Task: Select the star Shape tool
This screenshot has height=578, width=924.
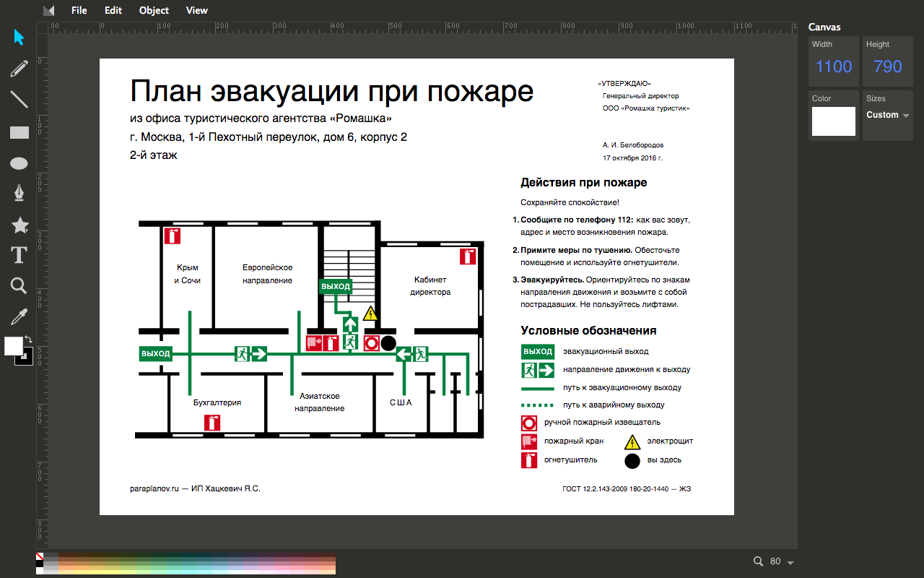Action: (19, 225)
